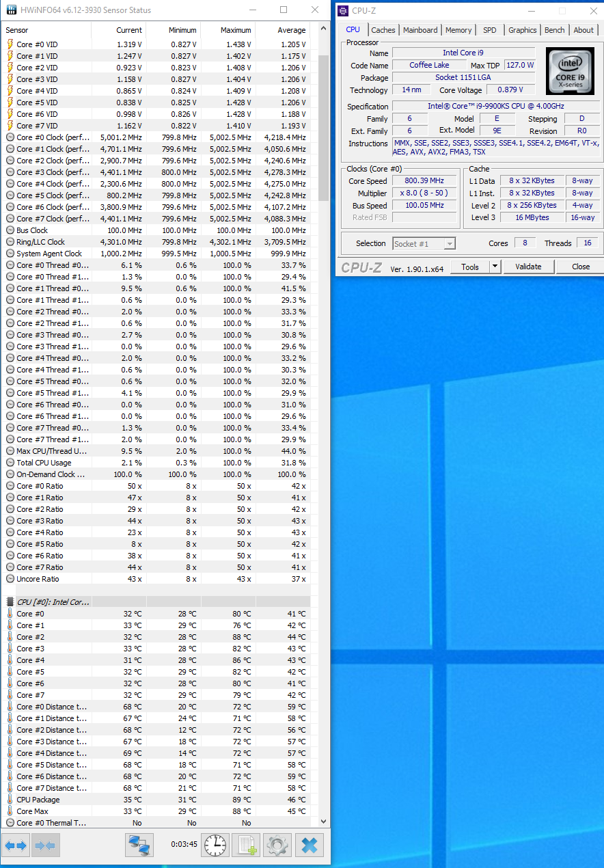The image size is (604, 868).
Task: Open the network/remote monitor icon in HWiNFO
Action: [139, 845]
